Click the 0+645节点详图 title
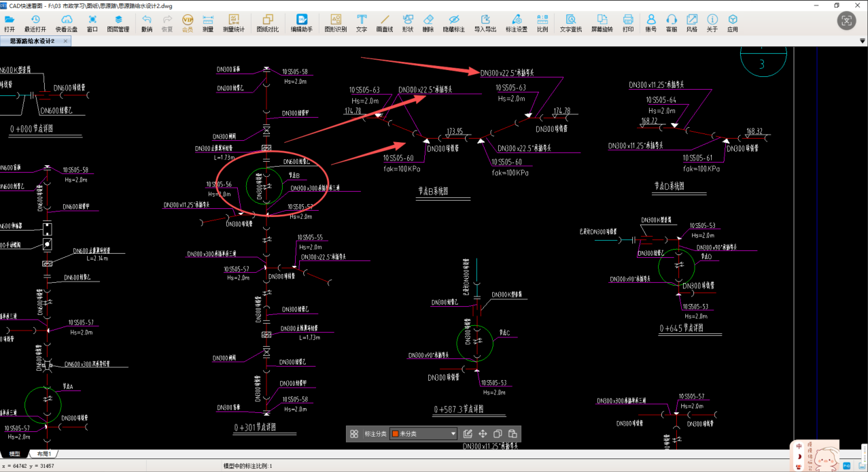 tap(681, 328)
